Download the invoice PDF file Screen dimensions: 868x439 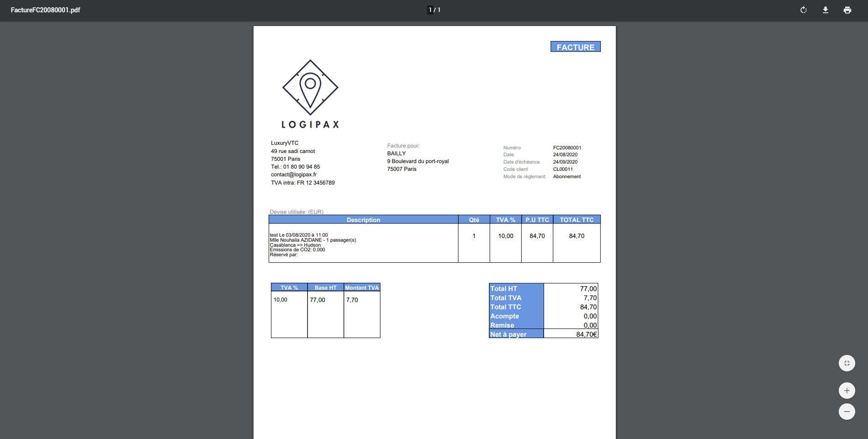pyautogui.click(x=826, y=10)
